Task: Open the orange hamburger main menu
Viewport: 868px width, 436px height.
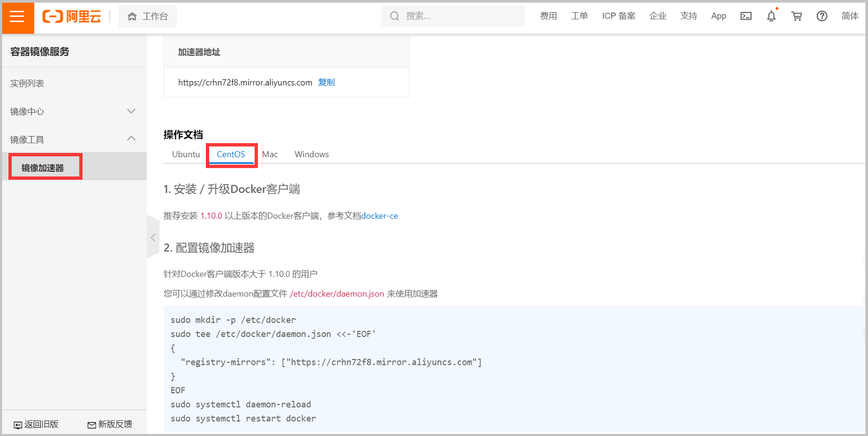Action: pos(17,17)
